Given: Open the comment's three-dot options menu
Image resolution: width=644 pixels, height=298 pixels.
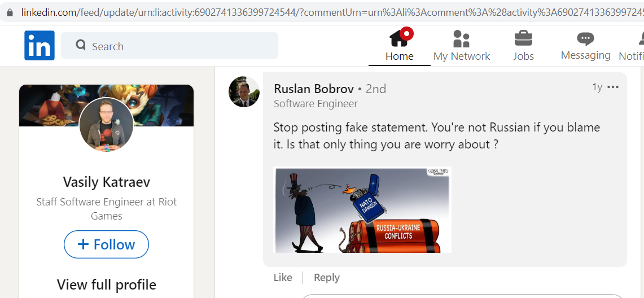Looking at the screenshot, I should (613, 87).
